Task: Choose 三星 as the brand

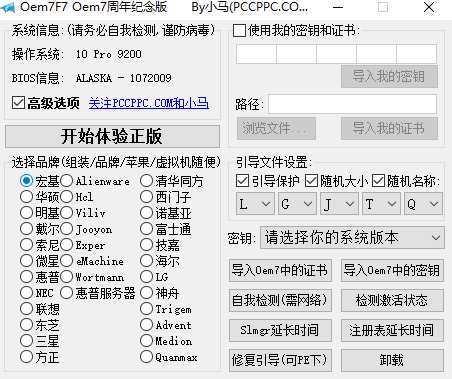Action: pos(26,341)
